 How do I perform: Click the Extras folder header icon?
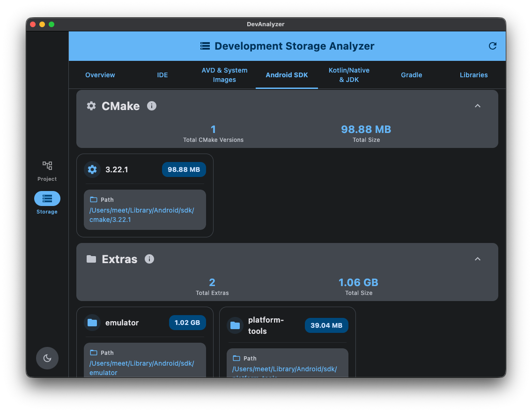pyautogui.click(x=91, y=259)
